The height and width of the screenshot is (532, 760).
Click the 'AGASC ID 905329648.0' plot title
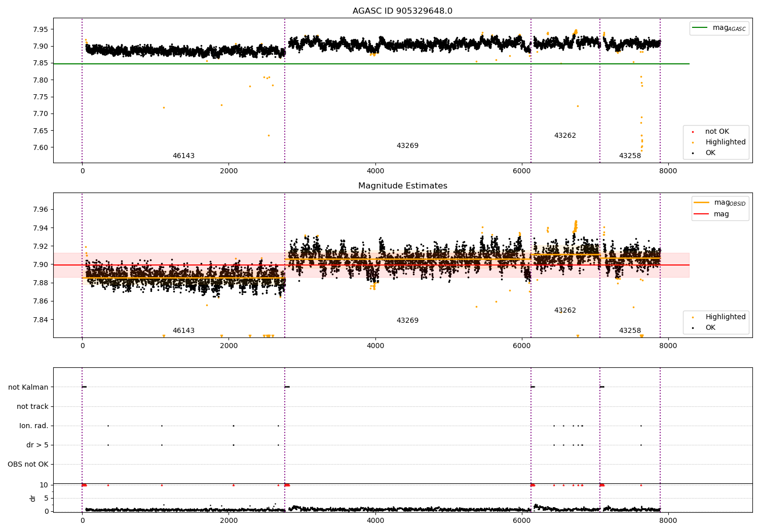pos(402,11)
